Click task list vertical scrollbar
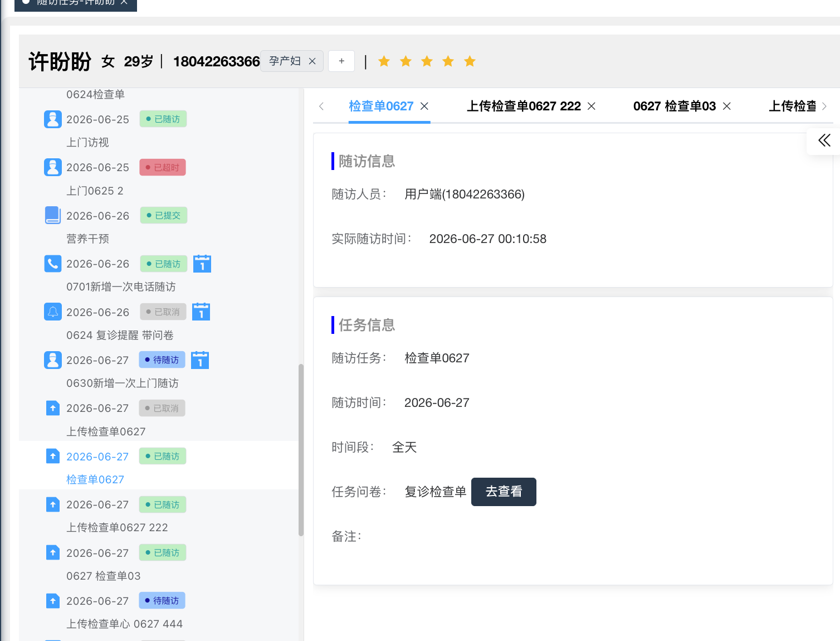 pos(301,450)
